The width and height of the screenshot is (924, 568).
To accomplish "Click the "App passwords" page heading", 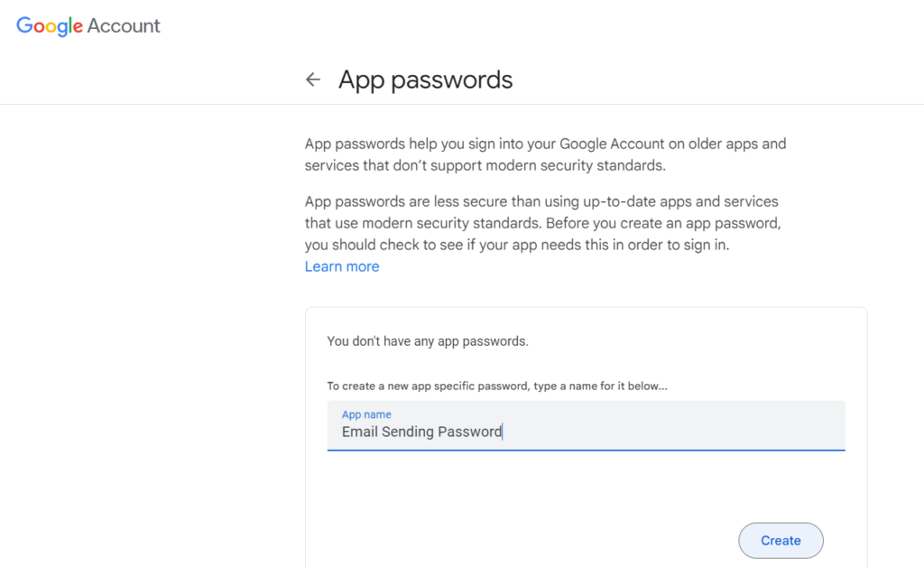I will (x=426, y=80).
